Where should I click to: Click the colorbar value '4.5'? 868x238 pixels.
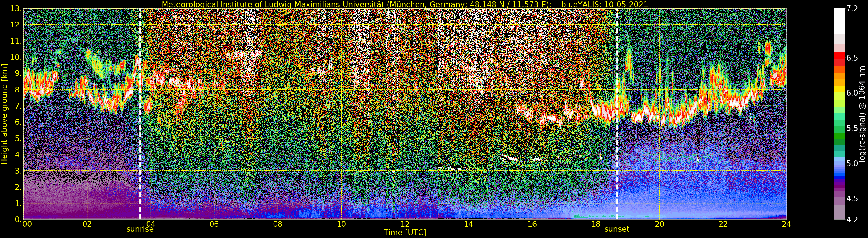pyautogui.click(x=852, y=199)
